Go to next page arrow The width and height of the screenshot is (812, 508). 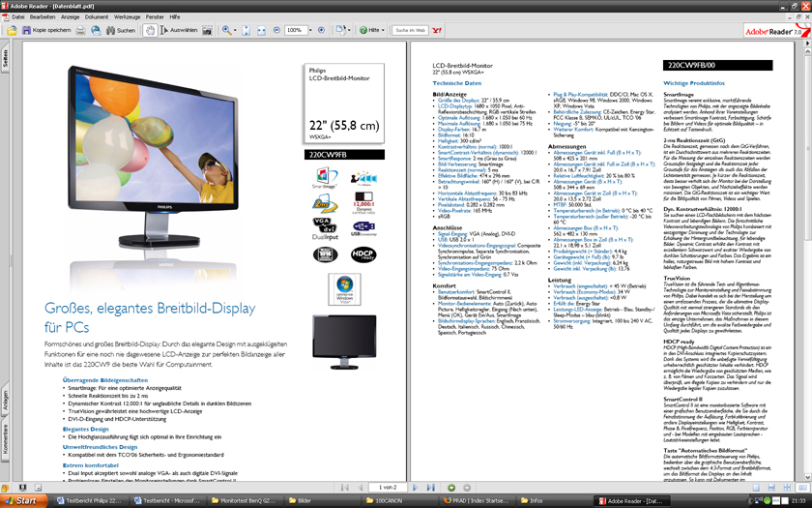click(416, 488)
